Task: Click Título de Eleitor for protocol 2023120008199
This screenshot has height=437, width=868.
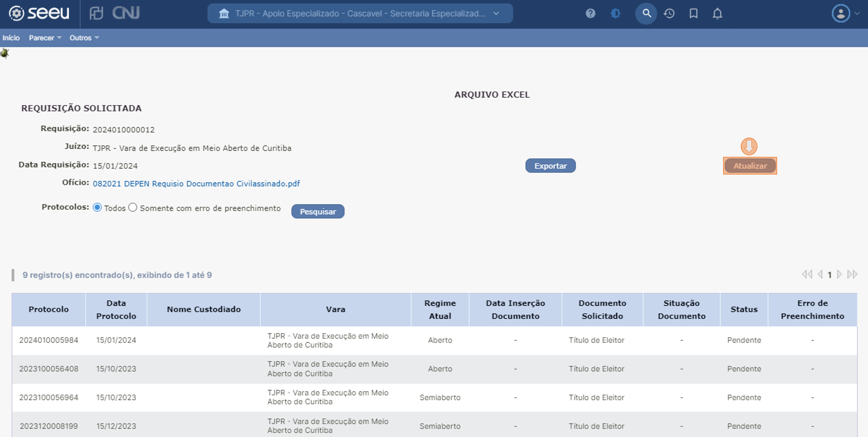Action: point(596,426)
